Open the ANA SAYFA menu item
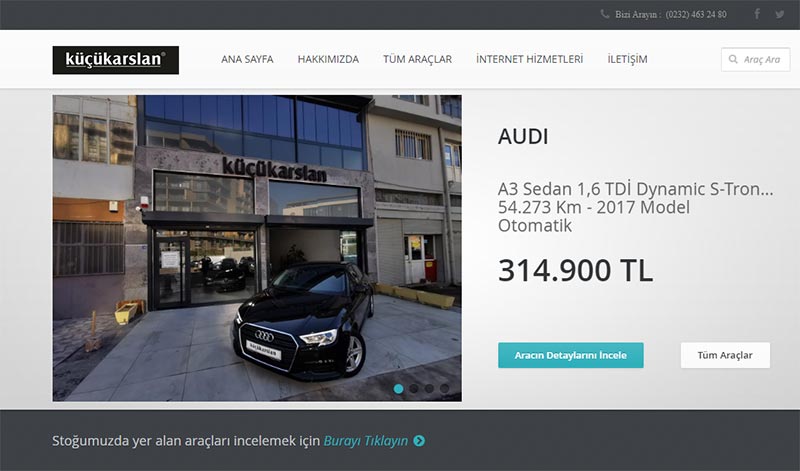This screenshot has width=800, height=471. click(x=247, y=59)
